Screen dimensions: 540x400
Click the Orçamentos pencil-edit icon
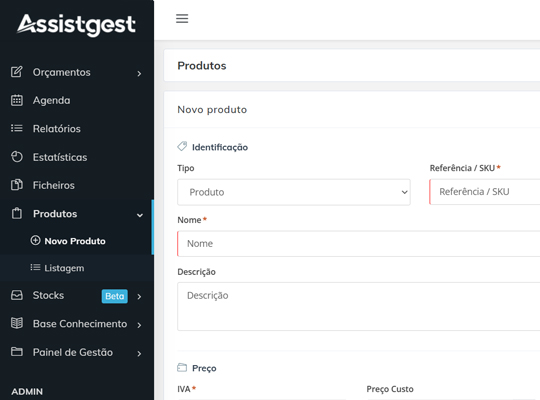point(17,72)
